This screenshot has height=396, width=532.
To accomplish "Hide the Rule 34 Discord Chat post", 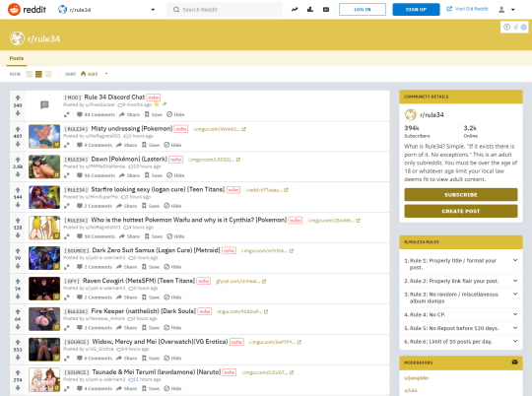I will pos(175,114).
